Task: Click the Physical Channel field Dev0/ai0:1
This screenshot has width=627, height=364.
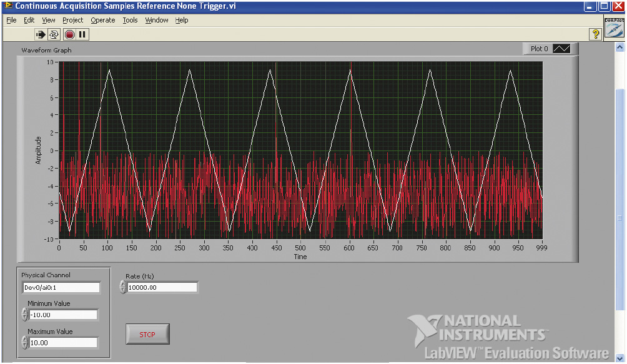Action: click(61, 287)
